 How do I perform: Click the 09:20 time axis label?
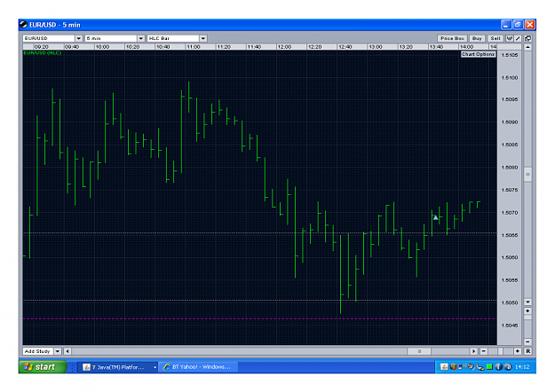(42, 47)
